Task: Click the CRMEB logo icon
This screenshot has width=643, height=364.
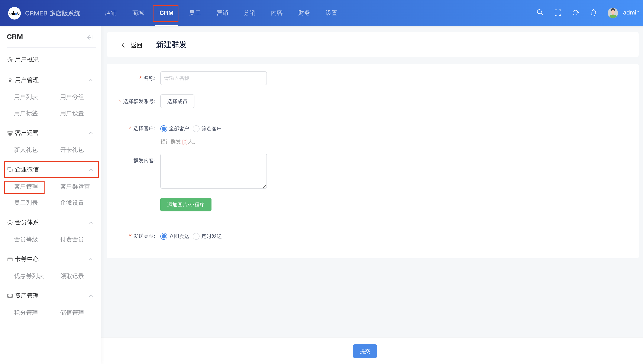Action: tap(14, 13)
